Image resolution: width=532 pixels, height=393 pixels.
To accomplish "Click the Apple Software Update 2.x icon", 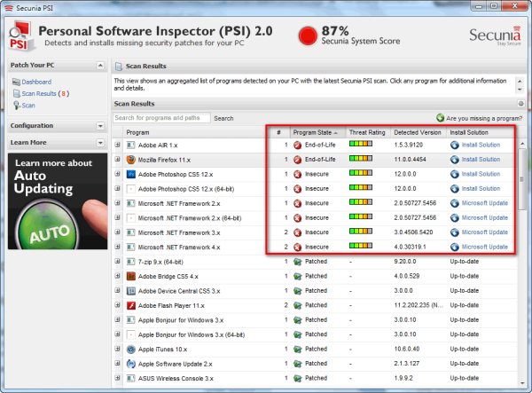I will 130,364.
